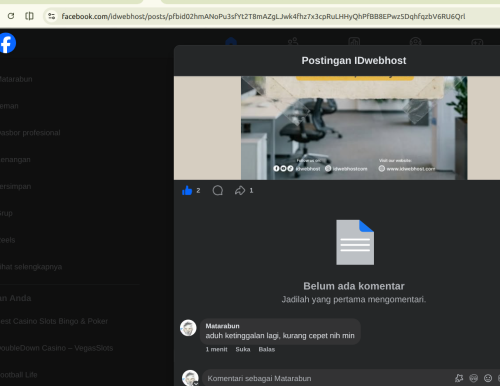Switch commenting identity via avatar arrow

pyautogui.click(x=196, y=383)
